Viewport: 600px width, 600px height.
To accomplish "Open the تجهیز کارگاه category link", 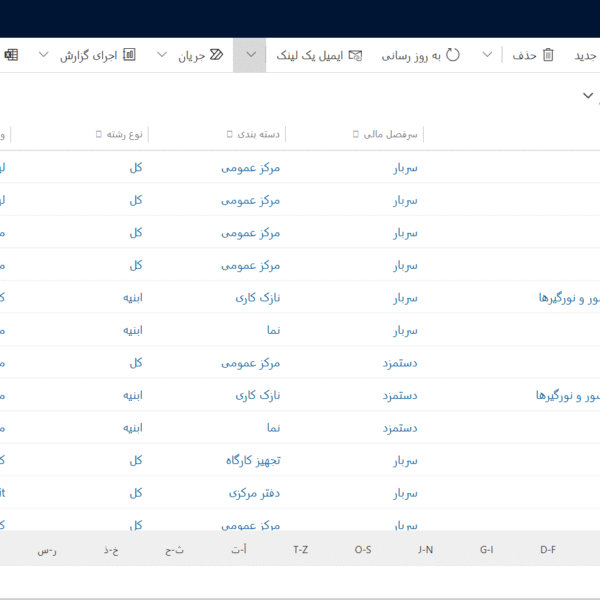I will [253, 460].
